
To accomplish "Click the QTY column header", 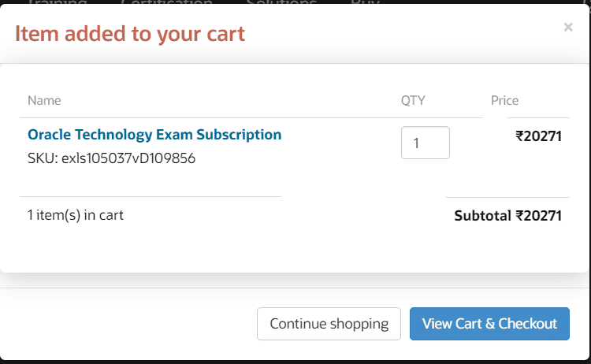I will click(x=413, y=100).
